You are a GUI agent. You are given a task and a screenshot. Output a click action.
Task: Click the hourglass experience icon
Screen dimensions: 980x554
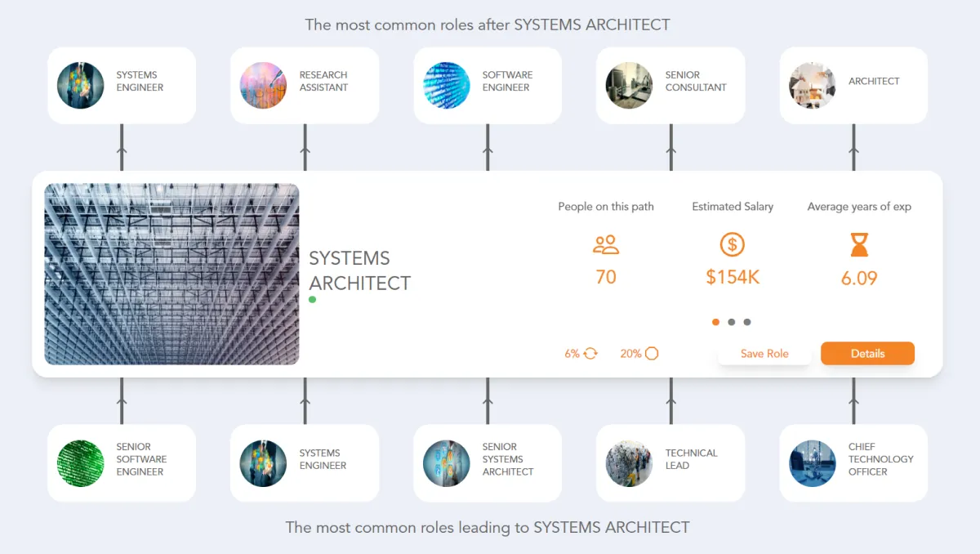coord(859,244)
